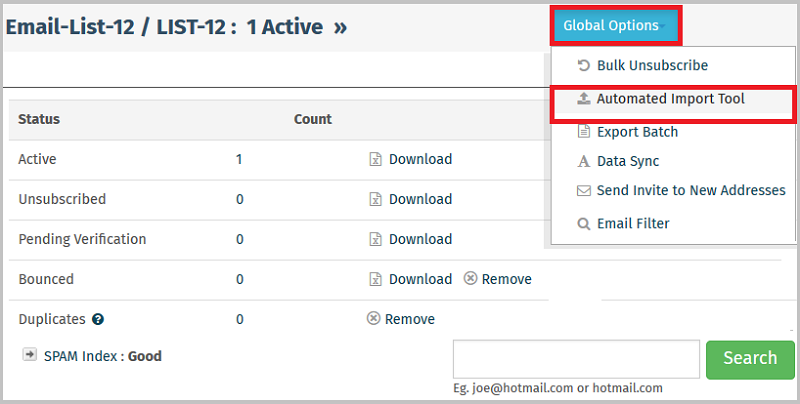Click the Bulk Unsubscribe undo icon
The width and height of the screenshot is (800, 404).
tap(583, 65)
